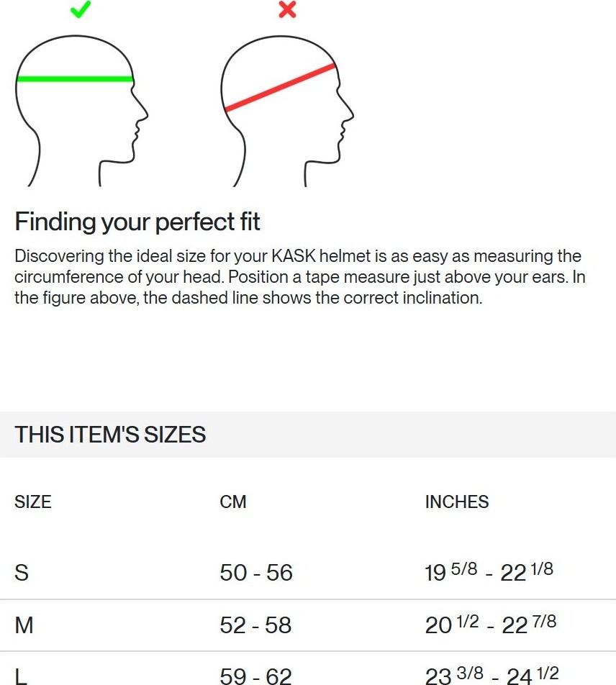Click the incorrect head measurement illustration
Screen dimensions: 616x685
287,111
